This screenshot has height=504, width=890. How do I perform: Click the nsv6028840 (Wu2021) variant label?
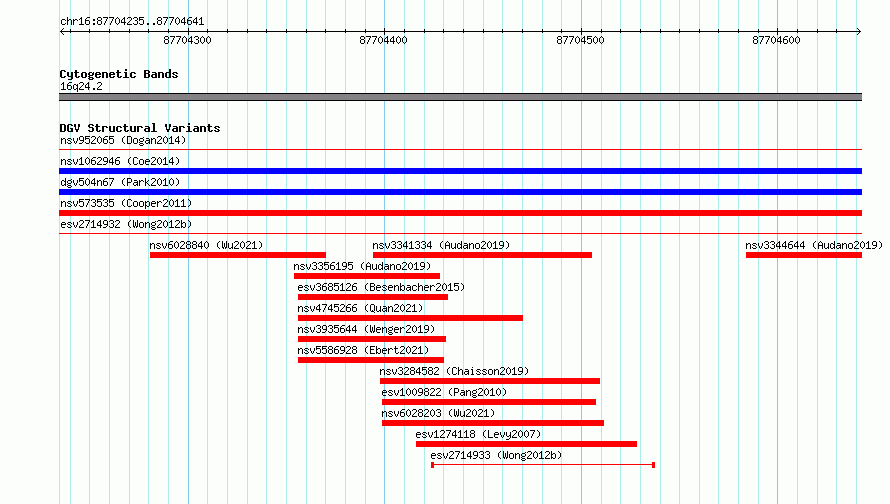206,245
